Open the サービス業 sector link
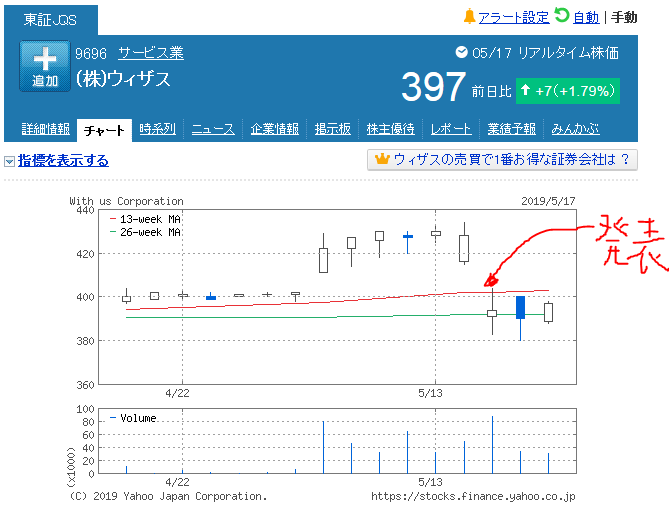The width and height of the screenshot is (669, 512). click(x=151, y=53)
